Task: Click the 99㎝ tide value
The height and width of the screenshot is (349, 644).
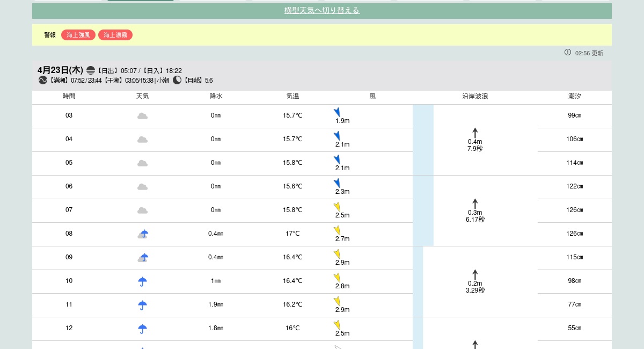Action: (575, 115)
